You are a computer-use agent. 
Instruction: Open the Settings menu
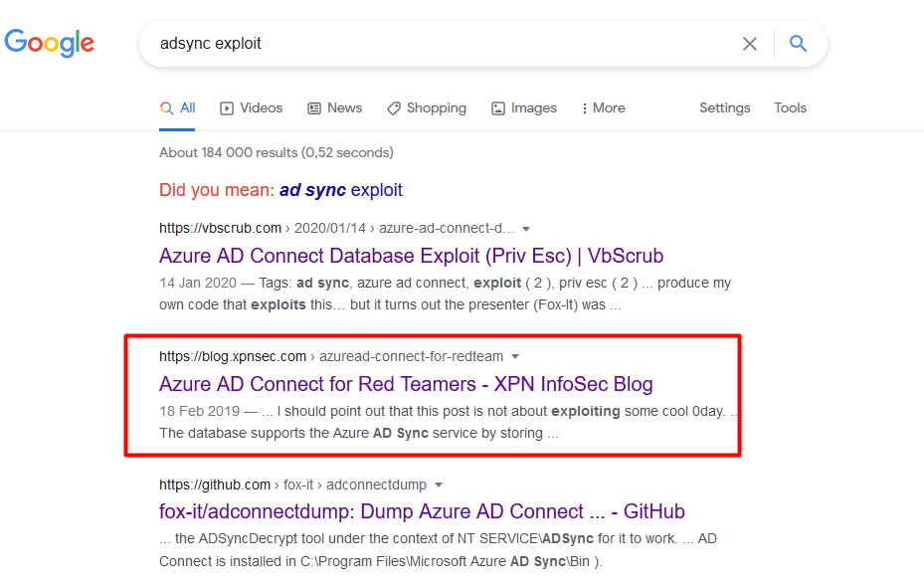coord(724,107)
